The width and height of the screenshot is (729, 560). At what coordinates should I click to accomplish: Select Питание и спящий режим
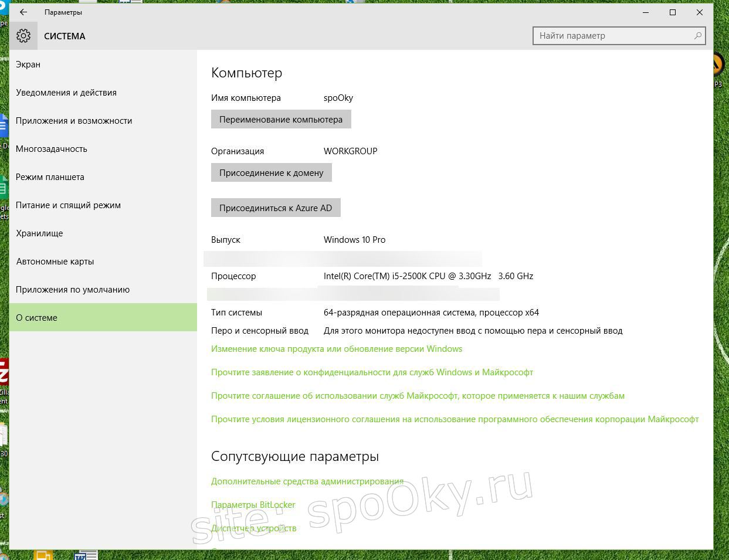point(103,205)
